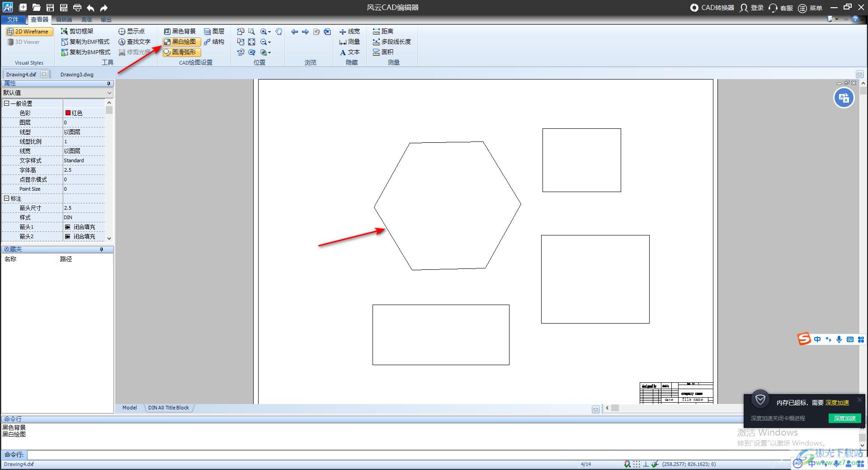The width and height of the screenshot is (868, 470).
Task: Open the 图层 layers dialog
Action: (x=214, y=31)
